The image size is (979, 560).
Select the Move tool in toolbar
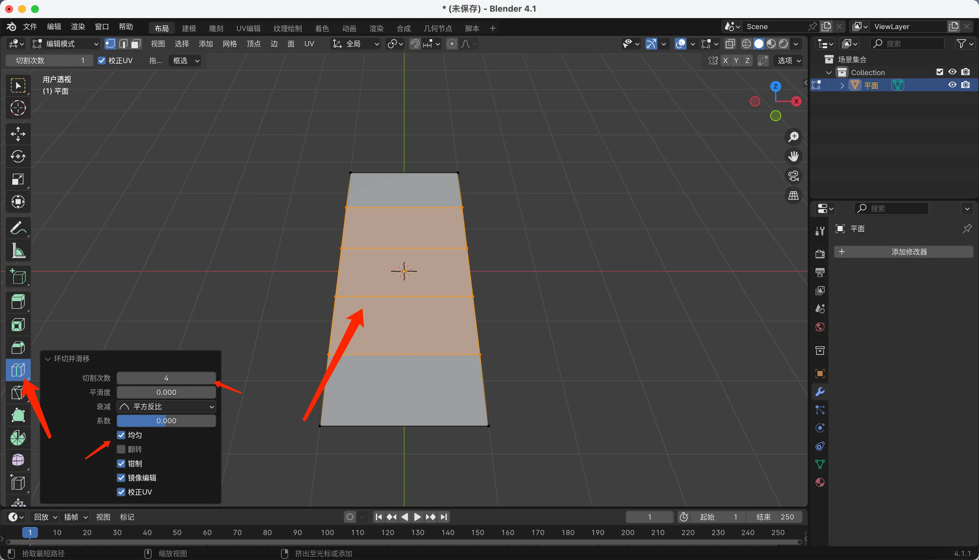coord(18,134)
